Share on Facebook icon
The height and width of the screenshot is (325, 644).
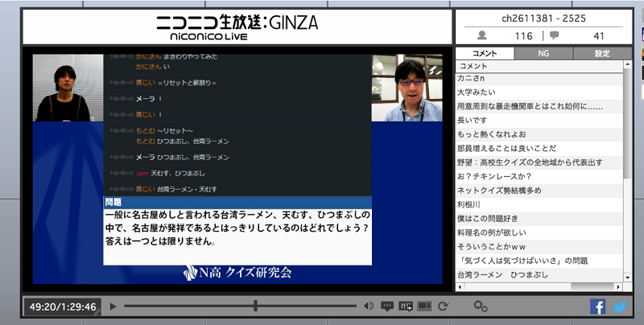tap(597, 306)
